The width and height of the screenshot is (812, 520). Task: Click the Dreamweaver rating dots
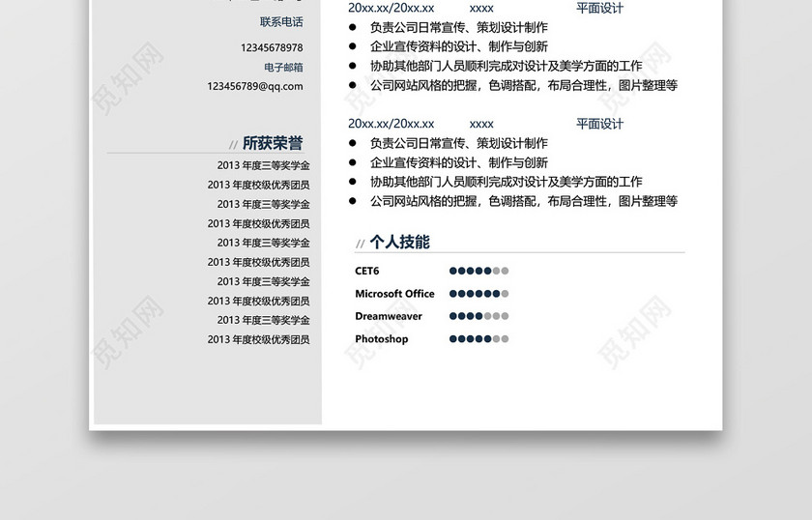pyautogui.click(x=479, y=316)
